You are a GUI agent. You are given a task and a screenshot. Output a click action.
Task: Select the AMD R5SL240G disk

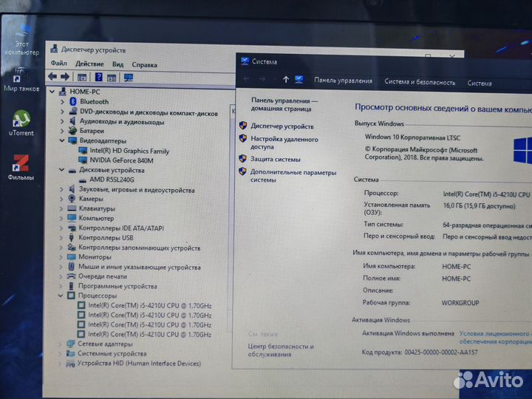[x=112, y=180]
